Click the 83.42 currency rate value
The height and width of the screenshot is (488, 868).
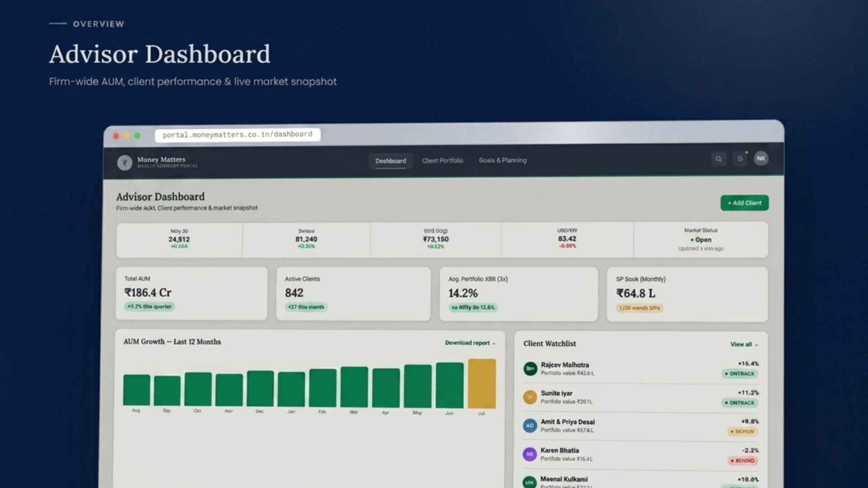(567, 239)
